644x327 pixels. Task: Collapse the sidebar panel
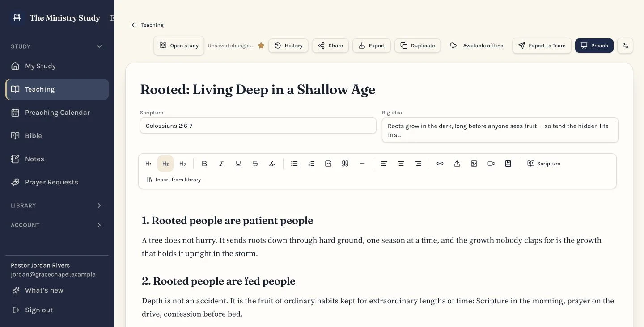111,18
